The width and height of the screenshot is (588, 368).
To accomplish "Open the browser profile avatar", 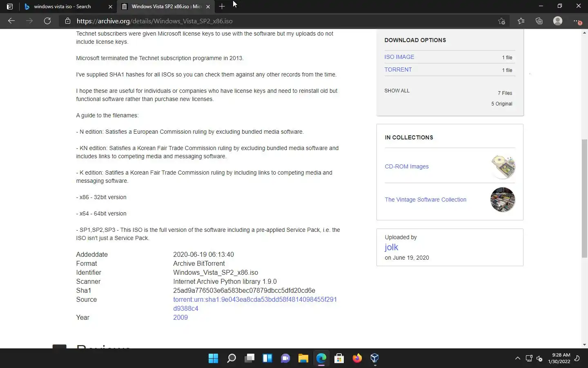I will (x=558, y=21).
